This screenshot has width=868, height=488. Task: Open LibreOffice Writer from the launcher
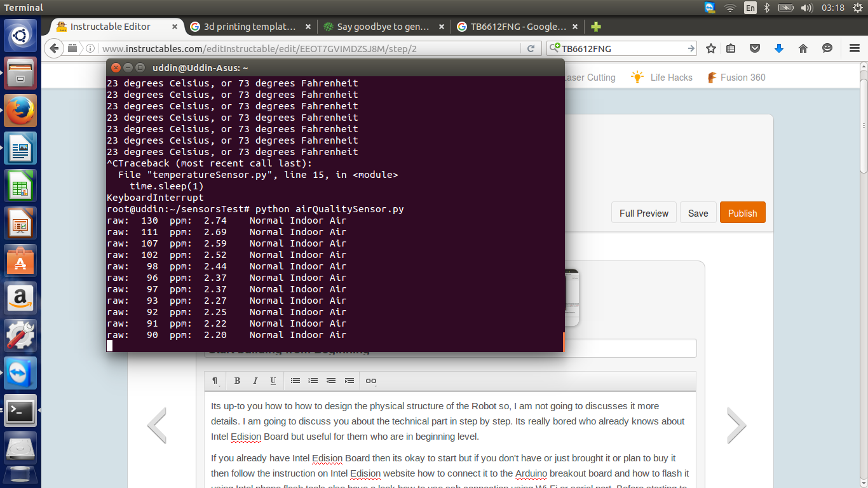pos(20,148)
